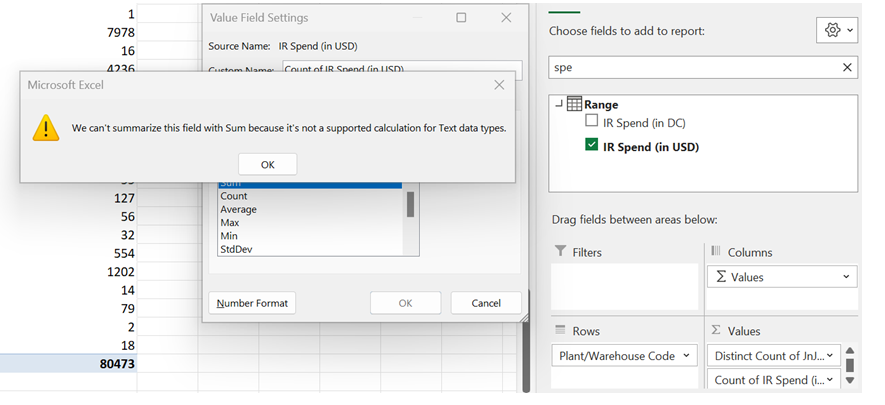Select Max in the summarize list
This screenshot has height=405, width=885.
pyautogui.click(x=310, y=223)
